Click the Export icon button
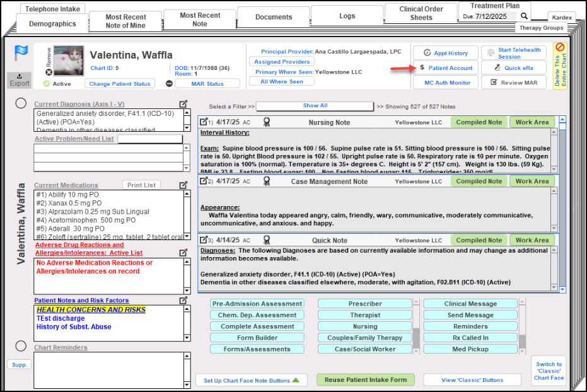 point(20,80)
